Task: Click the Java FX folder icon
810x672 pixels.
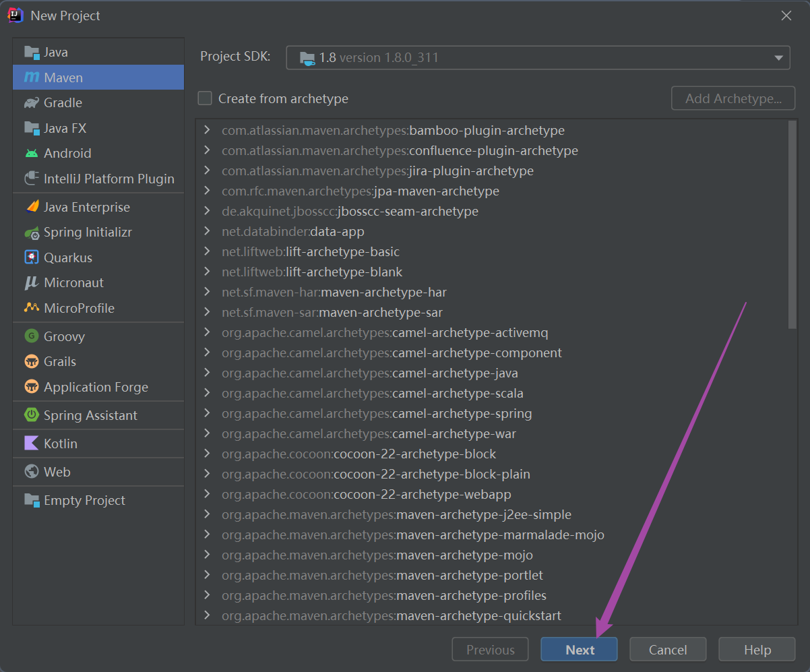Action: click(32, 128)
